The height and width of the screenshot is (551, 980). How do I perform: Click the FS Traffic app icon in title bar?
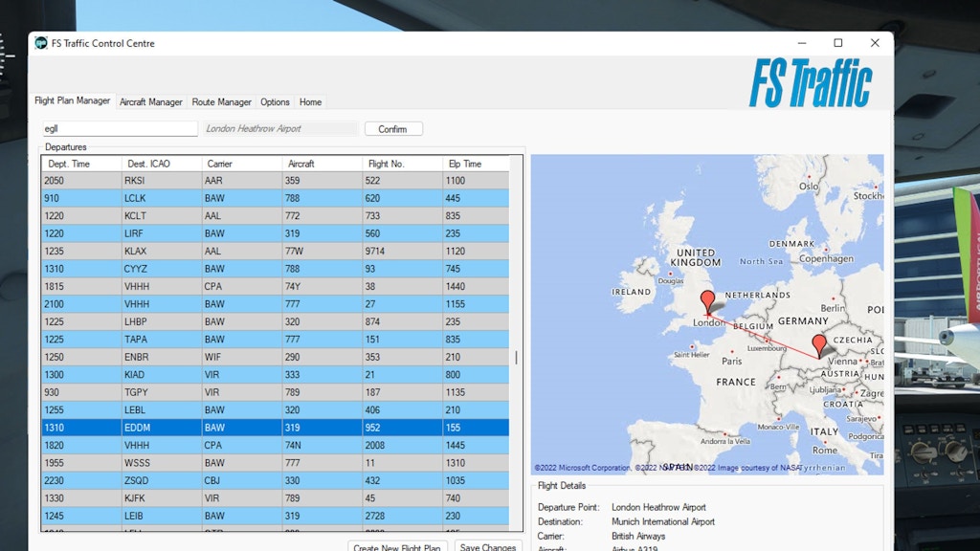pos(41,43)
